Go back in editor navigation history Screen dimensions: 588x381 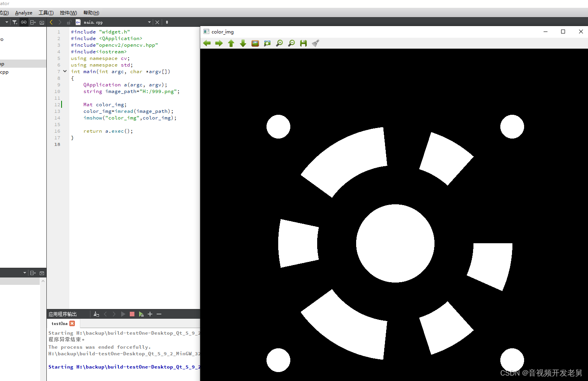point(51,22)
